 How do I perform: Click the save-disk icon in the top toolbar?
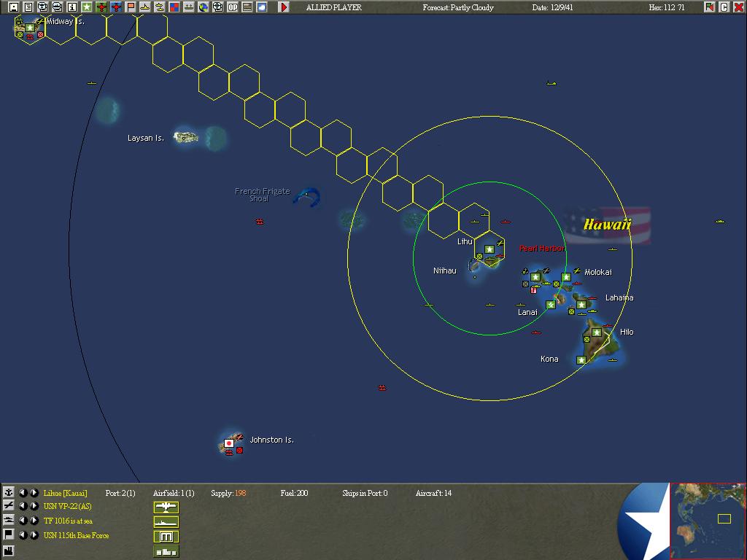pos(14,7)
